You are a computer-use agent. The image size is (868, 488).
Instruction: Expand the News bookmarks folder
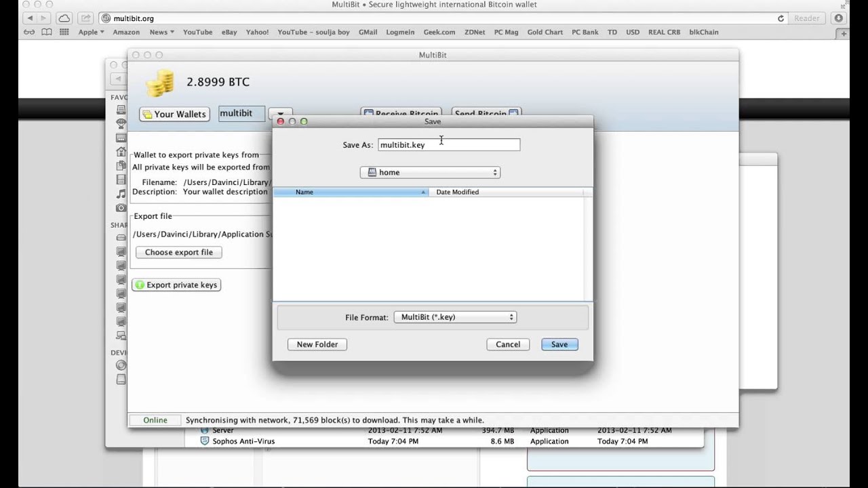161,32
